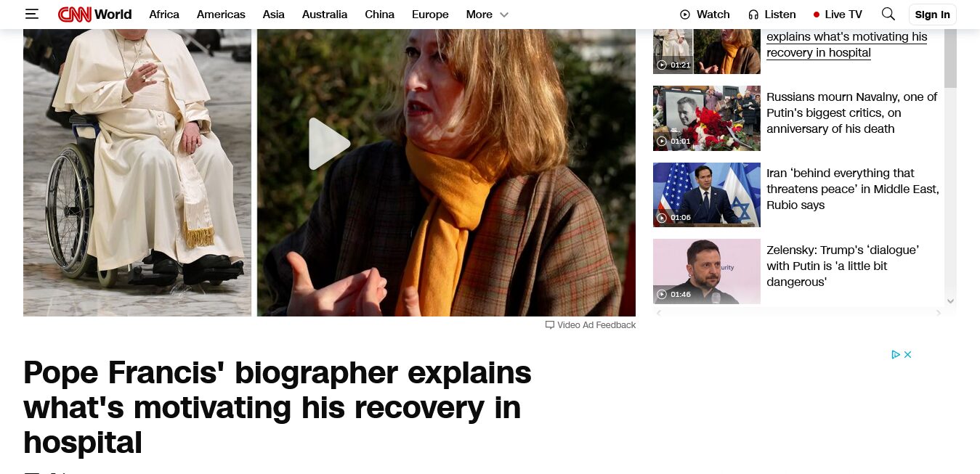Open the AdChoices triangle icon
Viewport: 980px width, 474px height.
(896, 354)
